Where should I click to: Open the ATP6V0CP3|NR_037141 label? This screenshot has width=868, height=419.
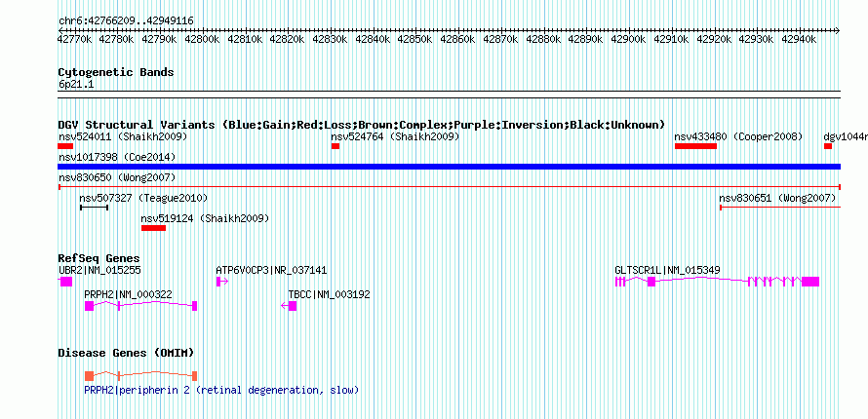pyautogui.click(x=271, y=270)
